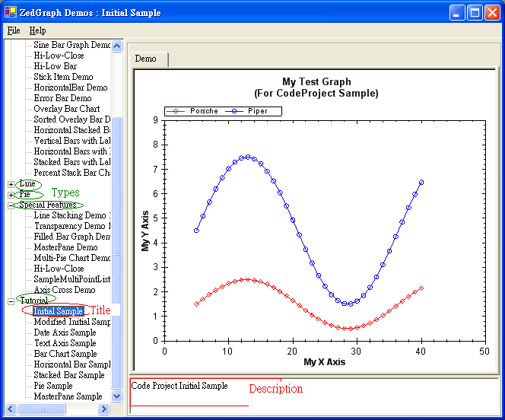Select the Tutorial category label
This screenshot has height=420, width=505.
pyautogui.click(x=33, y=301)
